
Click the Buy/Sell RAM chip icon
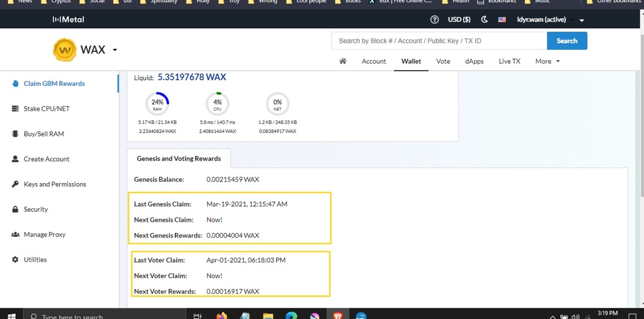[15, 134]
